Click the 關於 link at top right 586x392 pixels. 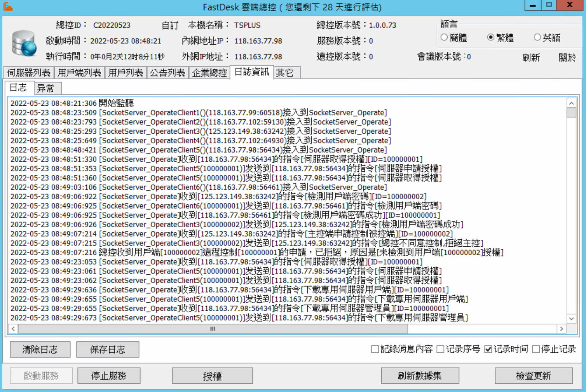(x=567, y=58)
